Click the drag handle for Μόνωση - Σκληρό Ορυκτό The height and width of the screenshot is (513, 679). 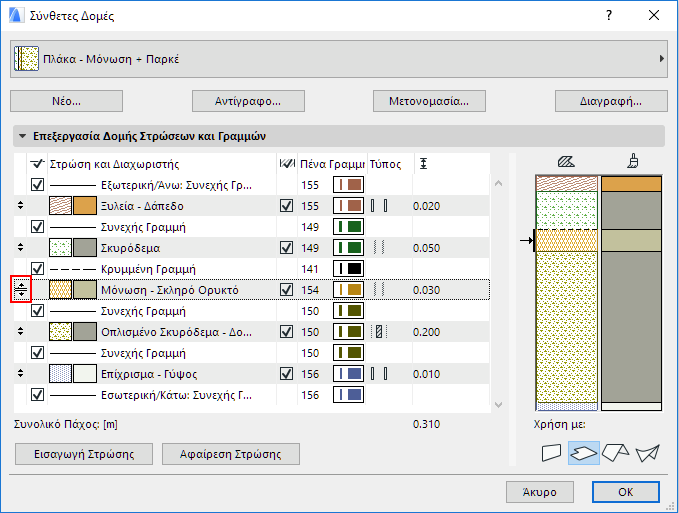coord(21,290)
